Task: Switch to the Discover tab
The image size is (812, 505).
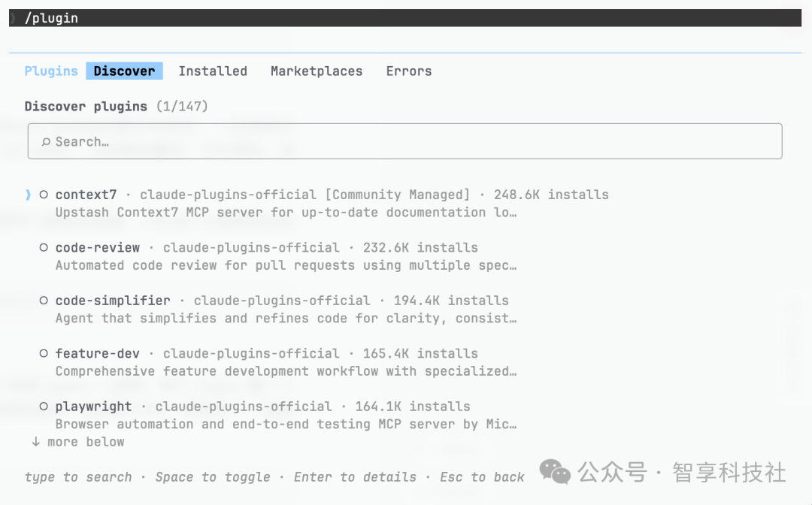Action: [x=124, y=71]
